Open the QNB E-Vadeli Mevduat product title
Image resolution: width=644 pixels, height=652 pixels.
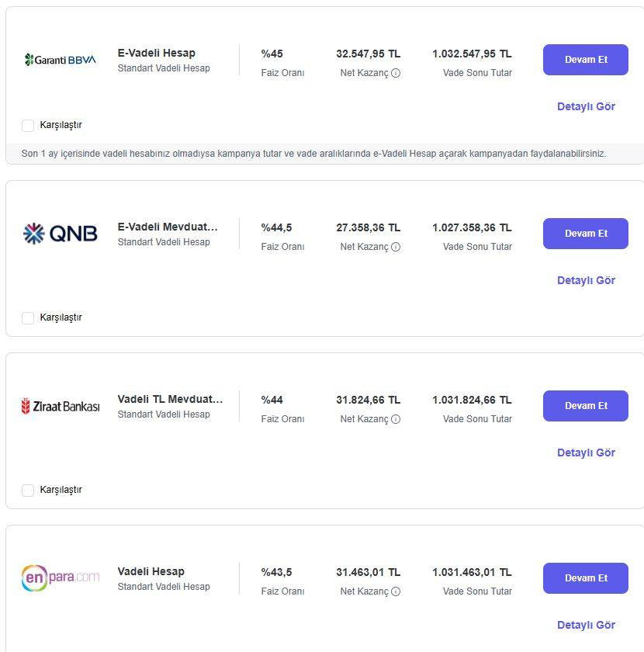[x=168, y=227]
